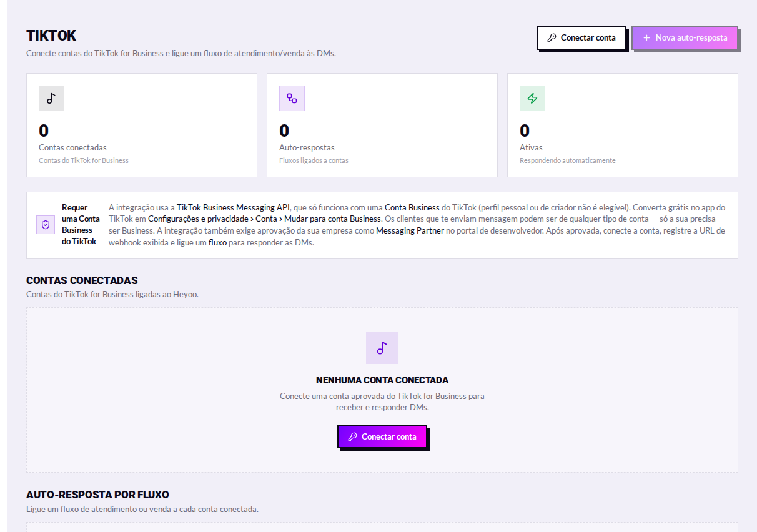This screenshot has width=757, height=532.
Task: Click the "Contas conectadas" stat label
Action: pos(72,148)
